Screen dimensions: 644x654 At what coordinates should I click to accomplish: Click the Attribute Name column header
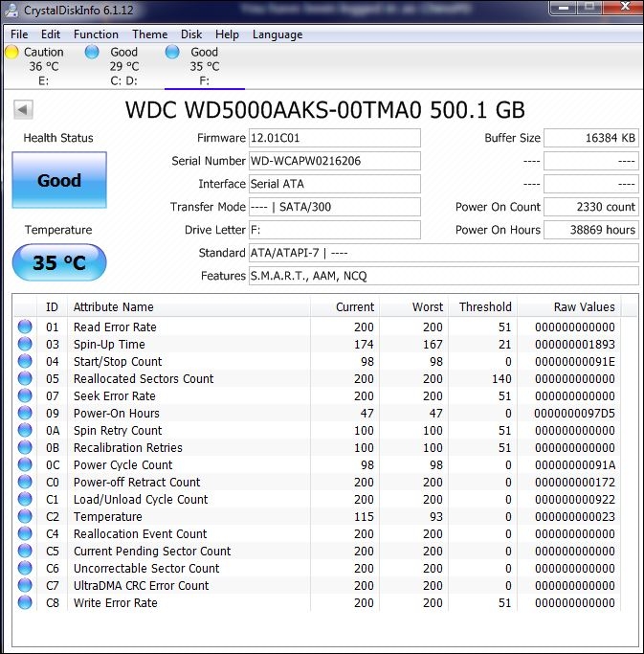[189, 307]
